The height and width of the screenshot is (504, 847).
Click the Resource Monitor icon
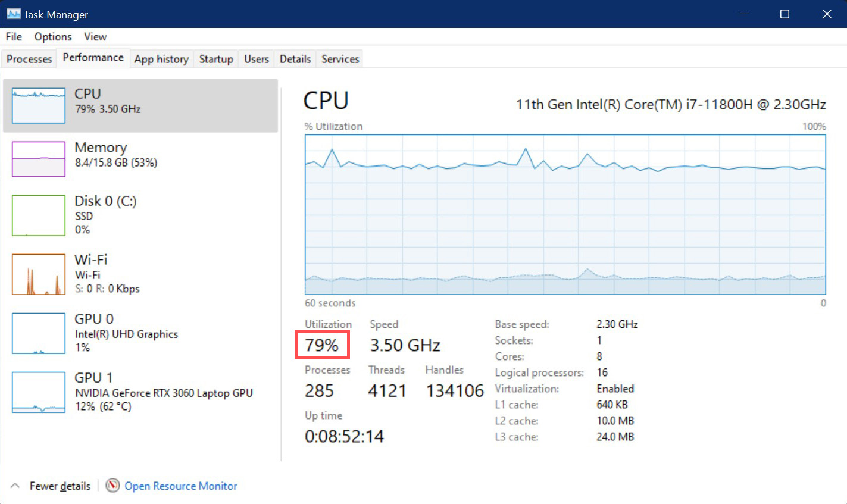[x=112, y=486]
